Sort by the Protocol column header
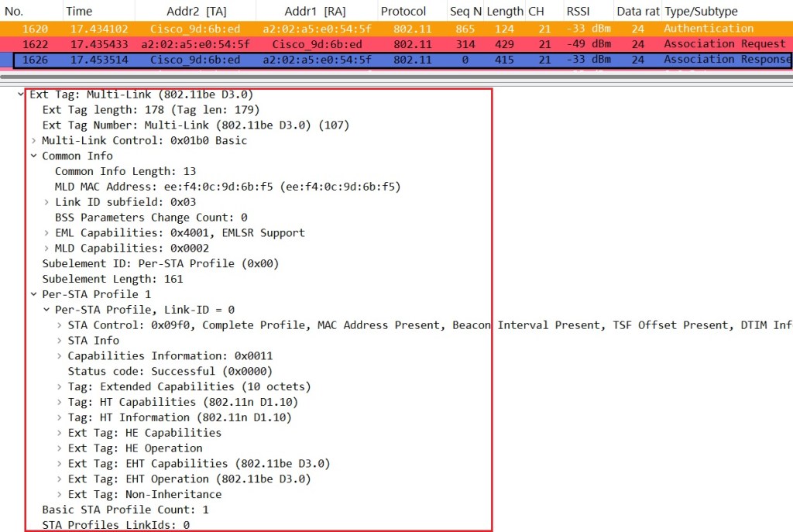 point(403,12)
